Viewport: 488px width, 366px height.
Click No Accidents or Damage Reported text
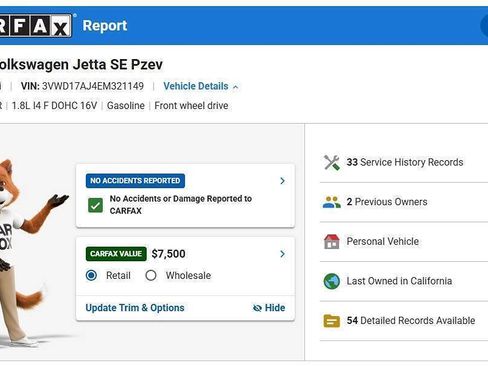(x=181, y=205)
